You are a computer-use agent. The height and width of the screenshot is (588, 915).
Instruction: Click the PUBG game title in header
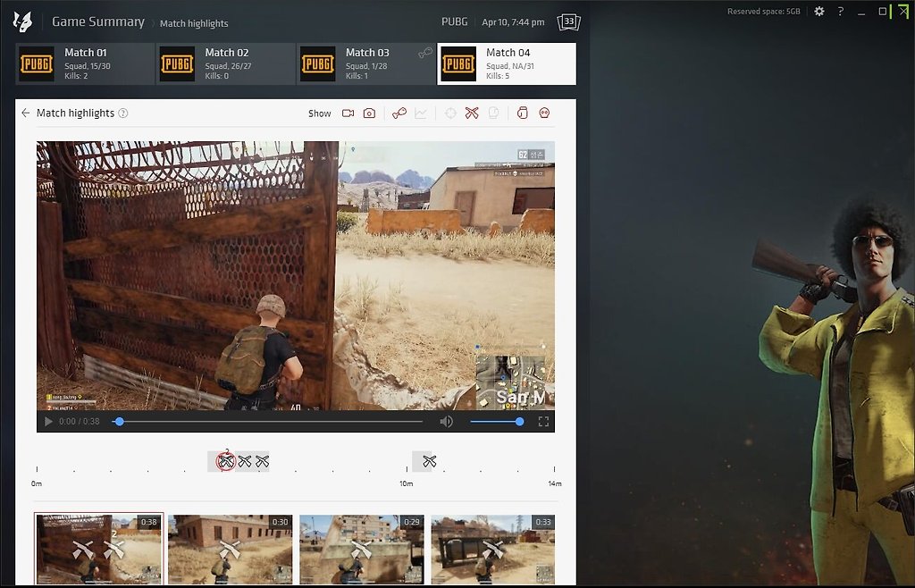pyautogui.click(x=455, y=21)
